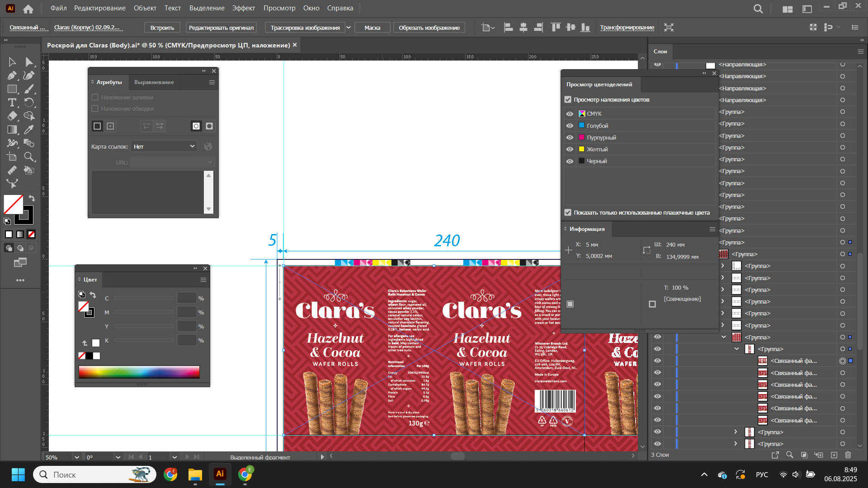Select the Pen tool
Viewport: 868px width, 488px height.
[x=12, y=75]
